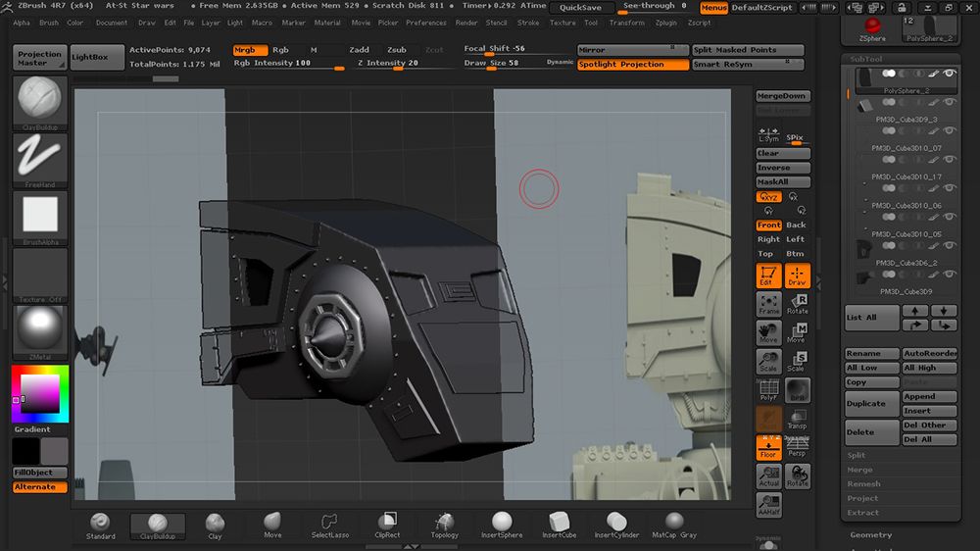Expand the Extract subpalette
This screenshot has height=551, width=980.
(x=863, y=513)
